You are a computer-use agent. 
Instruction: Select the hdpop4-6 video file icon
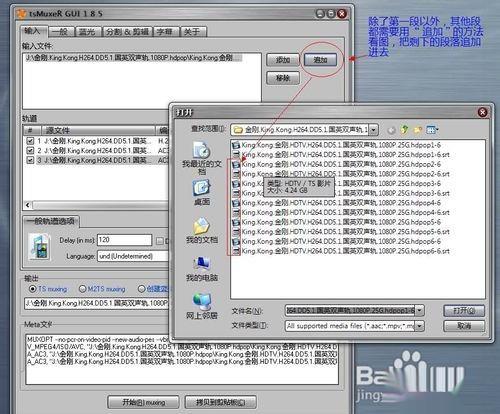236,203
